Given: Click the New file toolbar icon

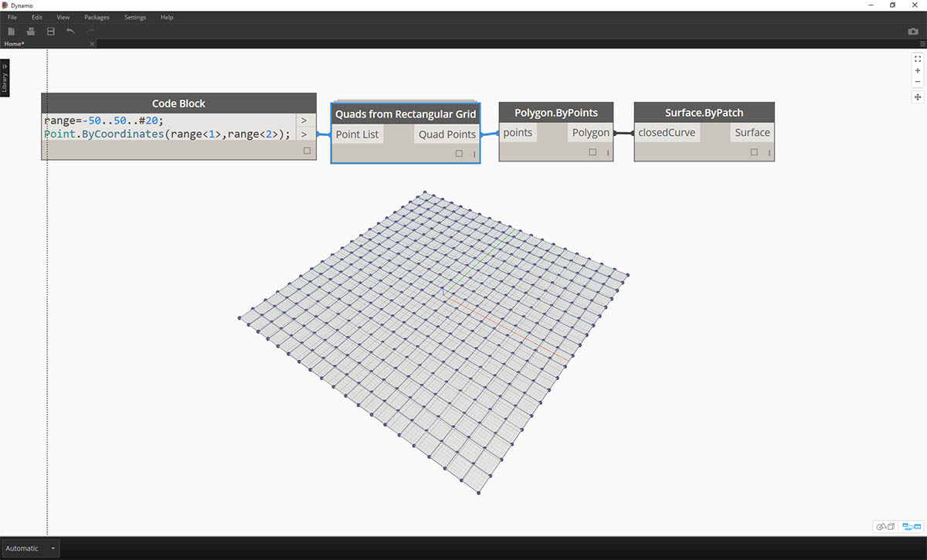Looking at the screenshot, I should click(x=11, y=31).
